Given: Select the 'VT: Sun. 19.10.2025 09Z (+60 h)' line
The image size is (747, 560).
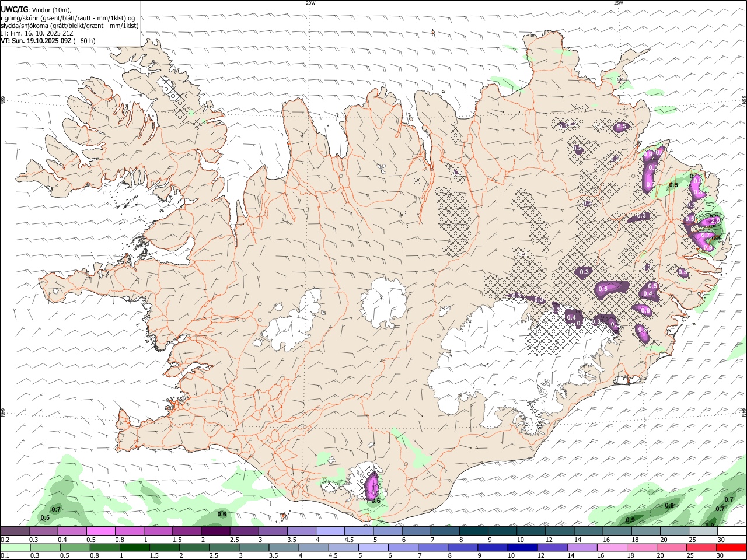Looking at the screenshot, I should click(48, 41).
